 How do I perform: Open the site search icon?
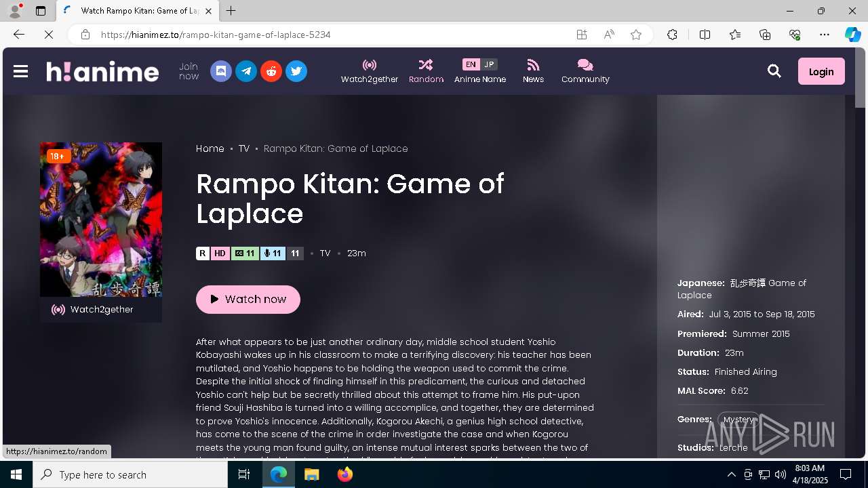pyautogui.click(x=774, y=71)
